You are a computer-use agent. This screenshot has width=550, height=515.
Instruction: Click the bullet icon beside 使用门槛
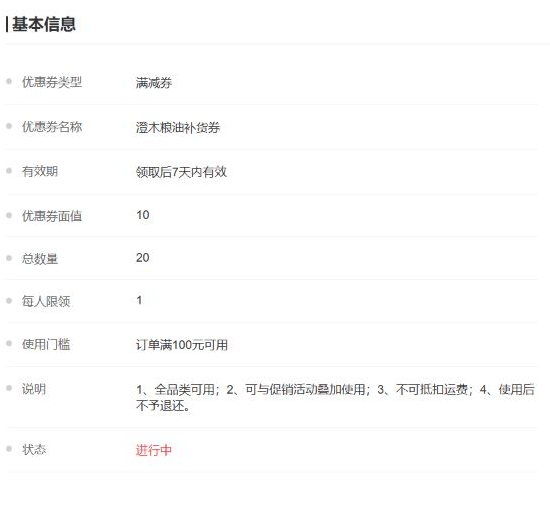click(x=9, y=343)
